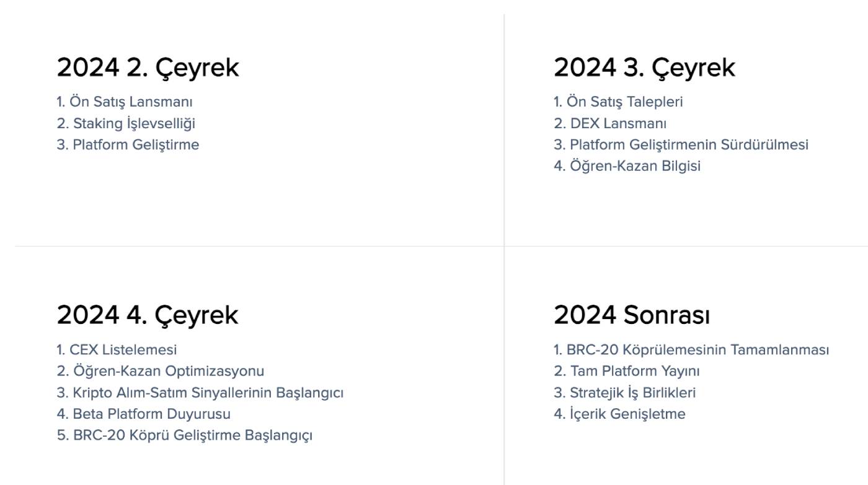Select "Kripto Alım-Satım Sinyallerinin Başlangıcı"

pyautogui.click(x=208, y=393)
